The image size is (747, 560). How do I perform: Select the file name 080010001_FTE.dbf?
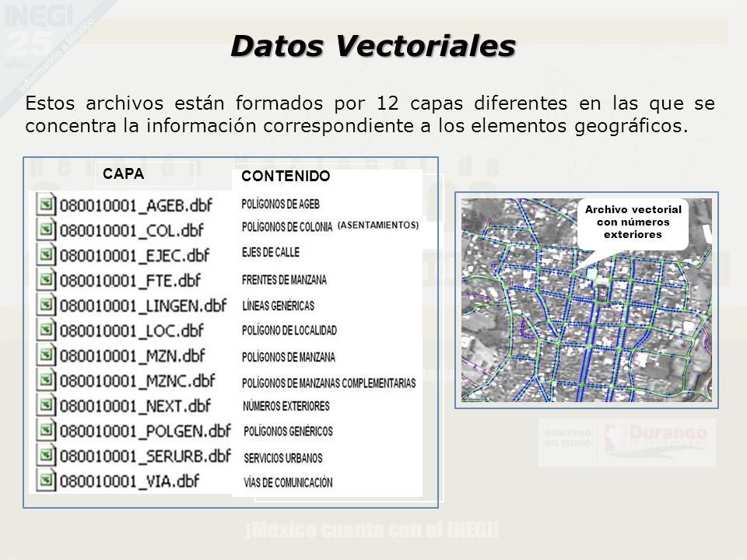click(130, 281)
